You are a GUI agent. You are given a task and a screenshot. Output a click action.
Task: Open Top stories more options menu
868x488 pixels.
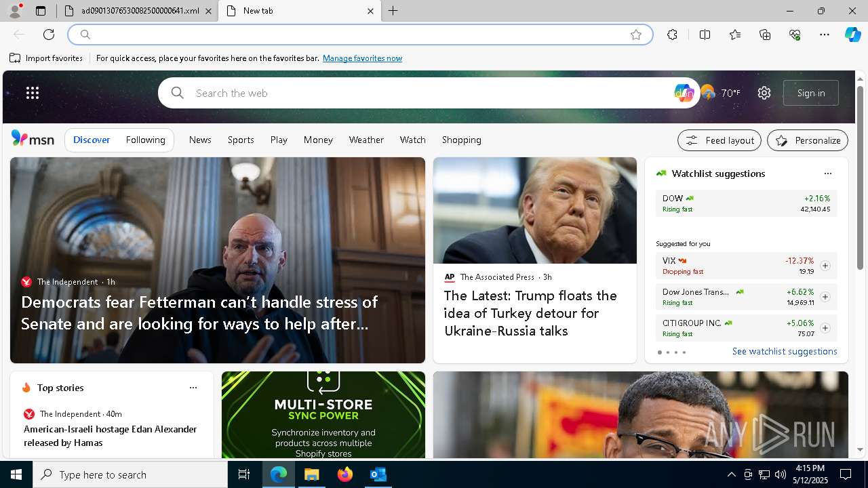[193, 388]
